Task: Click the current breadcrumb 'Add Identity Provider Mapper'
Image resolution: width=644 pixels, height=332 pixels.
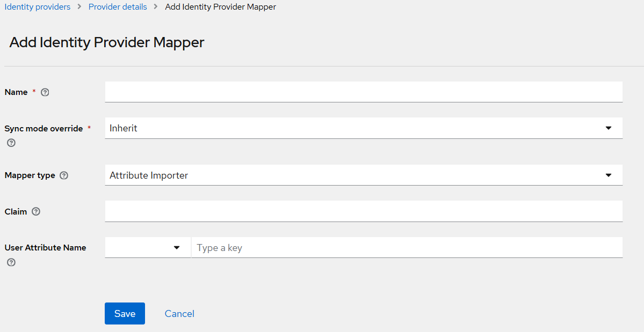Action: click(221, 7)
